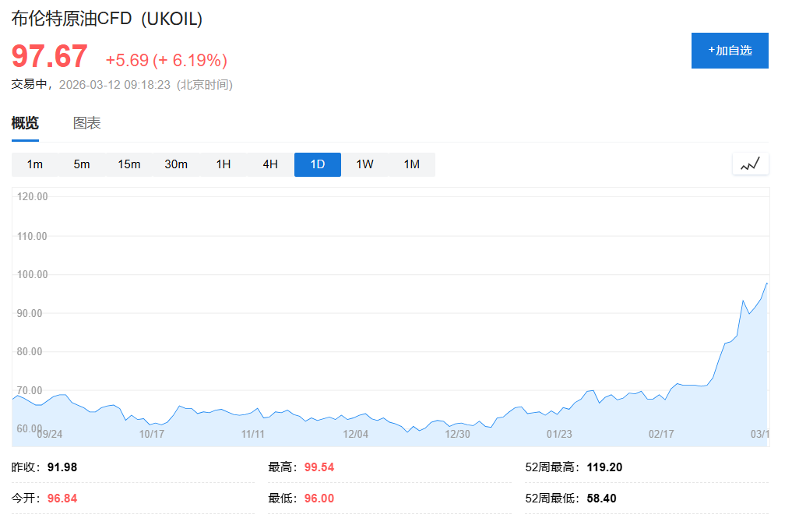Select the 1m timeframe
792x532 pixels.
coord(35,164)
